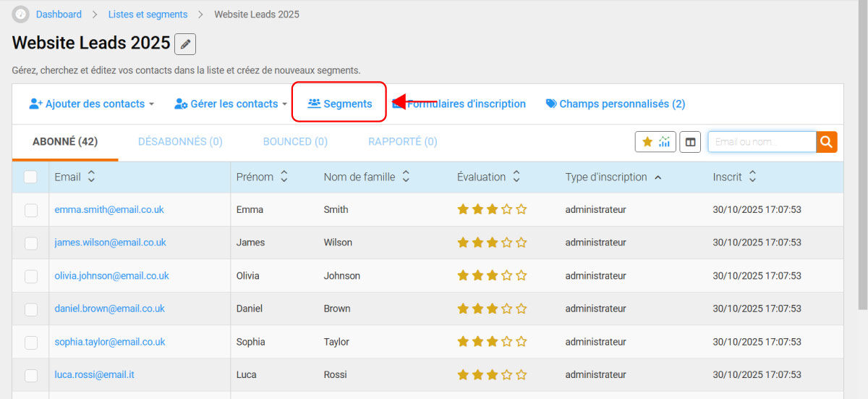The image size is (868, 399).
Task: Sort by Inscrit date arrows
Action: click(x=752, y=177)
